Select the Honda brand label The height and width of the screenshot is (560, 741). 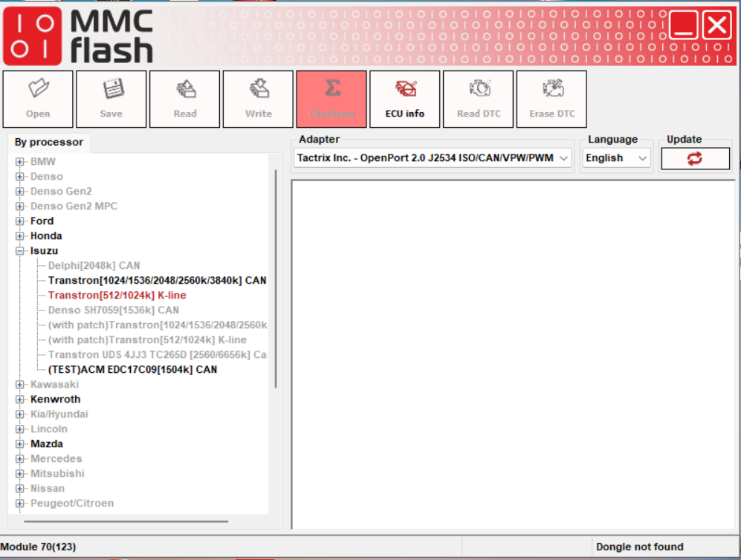tap(46, 236)
